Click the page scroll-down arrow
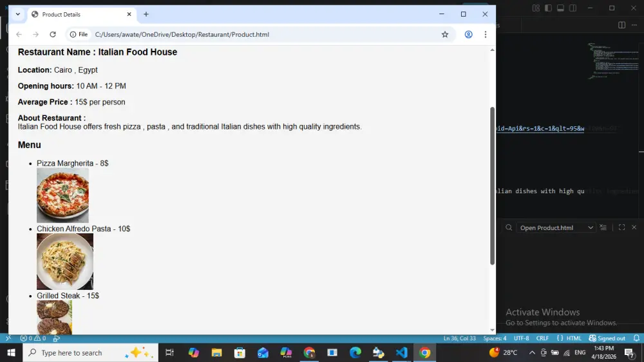The width and height of the screenshot is (644, 362). 492,330
